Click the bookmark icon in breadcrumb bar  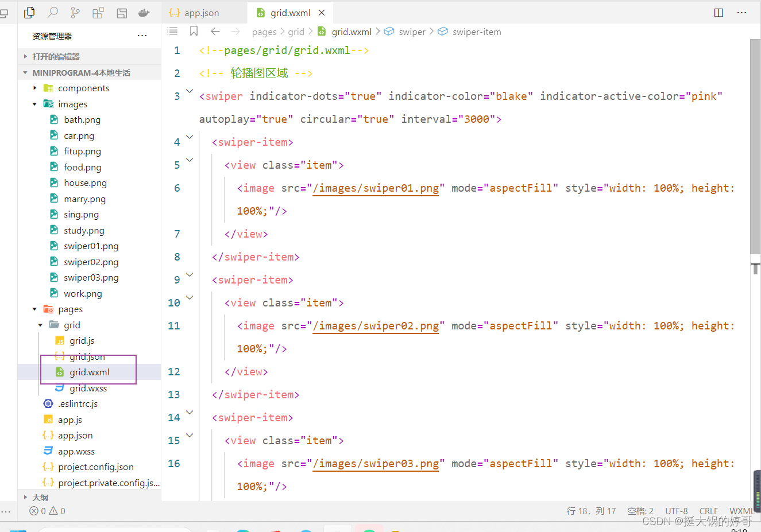click(x=194, y=32)
